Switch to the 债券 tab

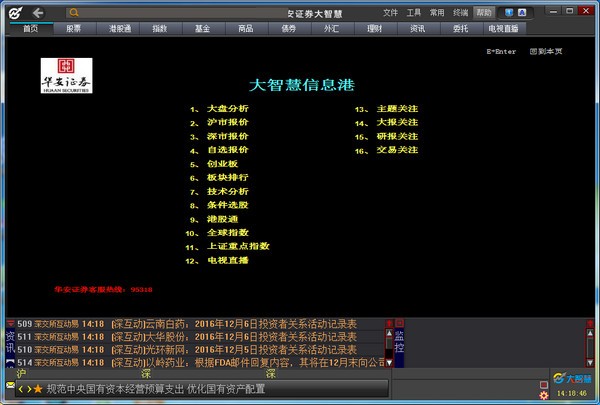[x=289, y=29]
